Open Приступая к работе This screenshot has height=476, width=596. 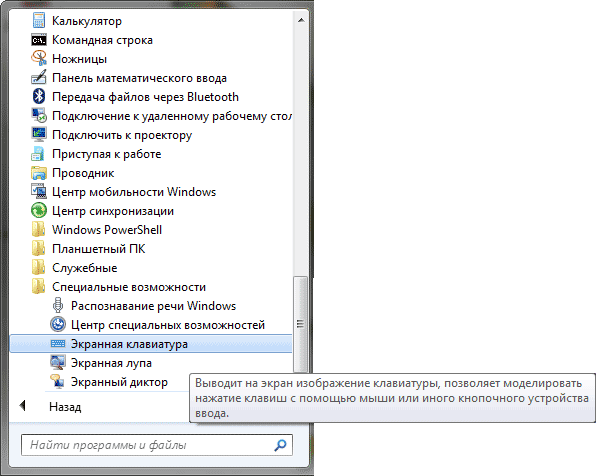[106, 154]
